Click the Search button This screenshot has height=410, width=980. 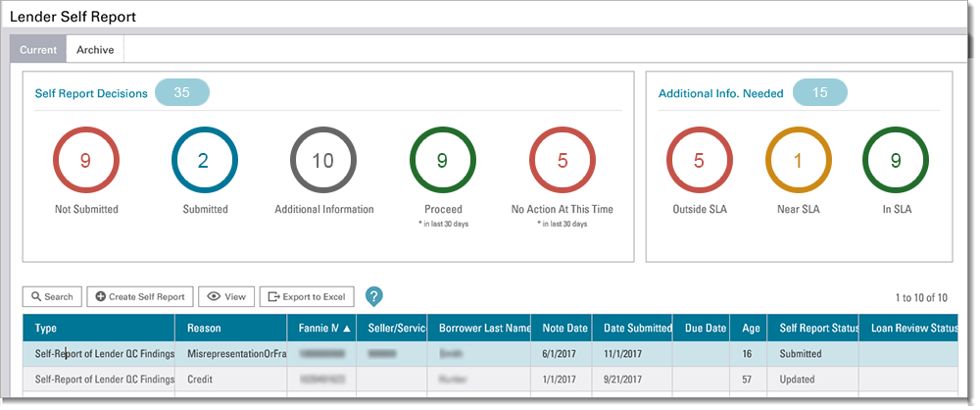point(53,296)
